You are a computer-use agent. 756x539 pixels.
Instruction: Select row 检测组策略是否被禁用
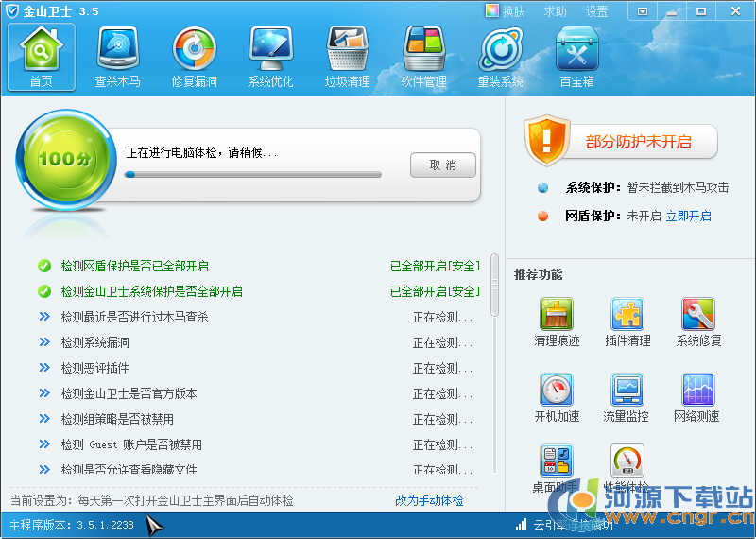pyautogui.click(x=257, y=419)
